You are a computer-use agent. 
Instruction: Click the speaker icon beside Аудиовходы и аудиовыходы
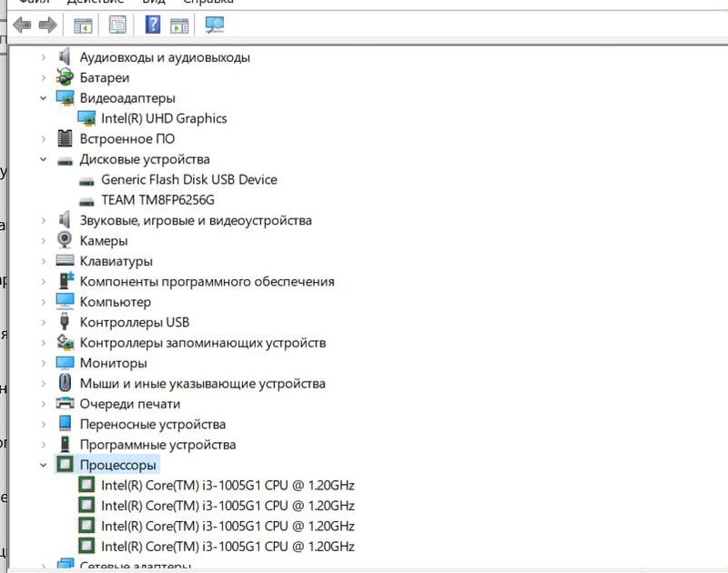tap(65, 56)
